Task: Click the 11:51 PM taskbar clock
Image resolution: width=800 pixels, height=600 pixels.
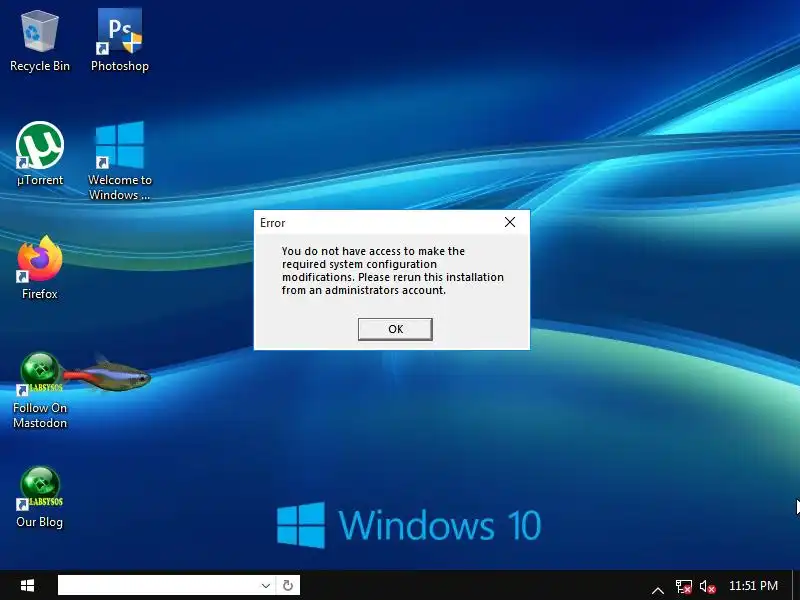Action: point(753,586)
